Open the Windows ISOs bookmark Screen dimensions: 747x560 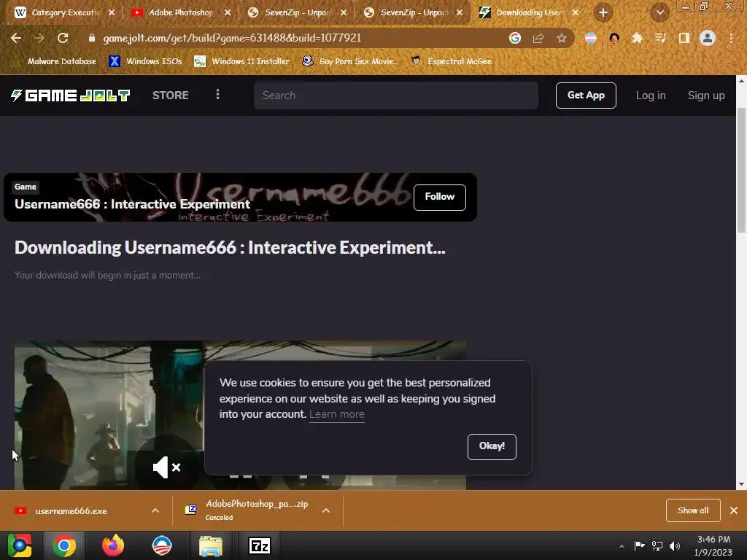click(x=146, y=61)
